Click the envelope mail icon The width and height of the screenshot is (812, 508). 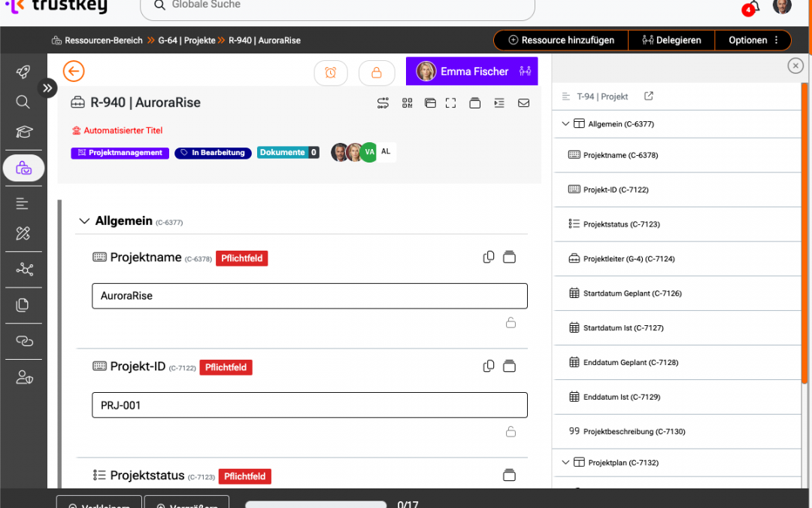click(x=523, y=103)
